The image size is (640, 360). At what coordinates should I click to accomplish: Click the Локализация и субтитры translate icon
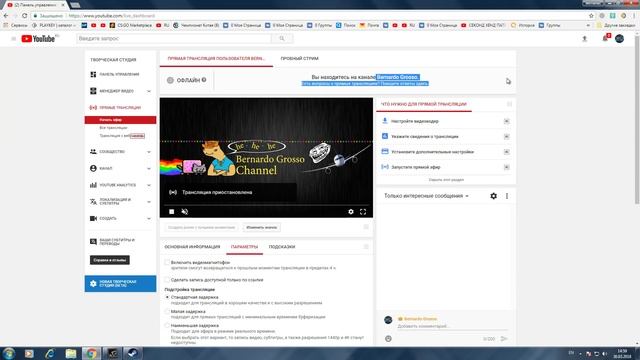coord(93,202)
